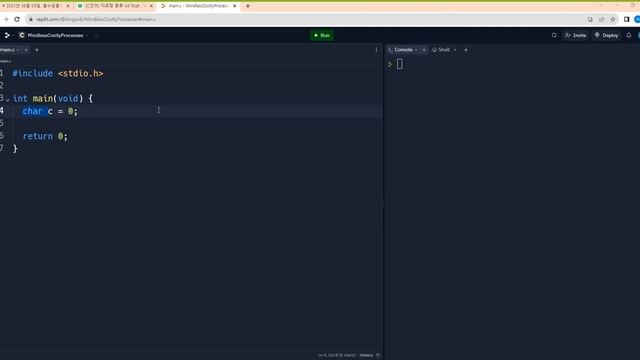Run the program with Run button

pos(322,36)
